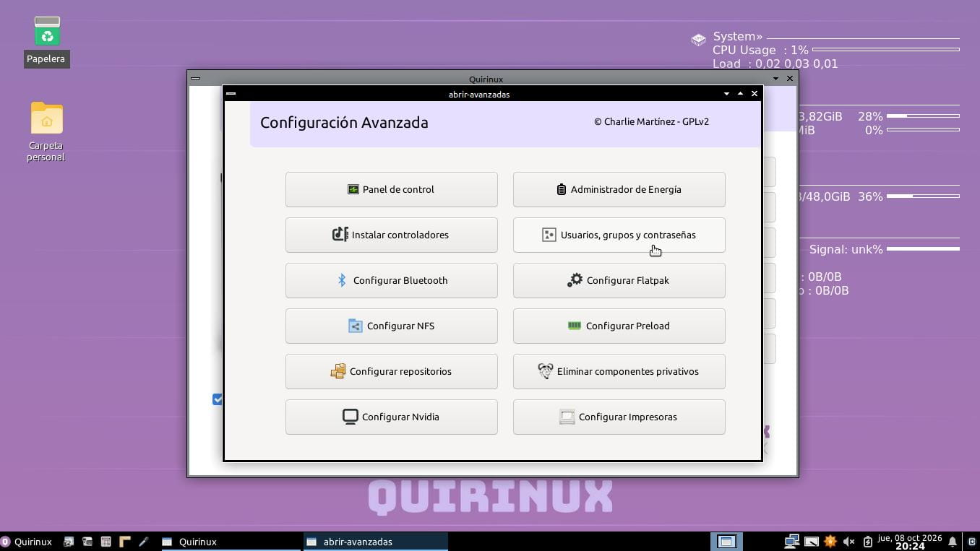Open Configurar NFS settings
This screenshot has width=980, height=551.
point(391,326)
